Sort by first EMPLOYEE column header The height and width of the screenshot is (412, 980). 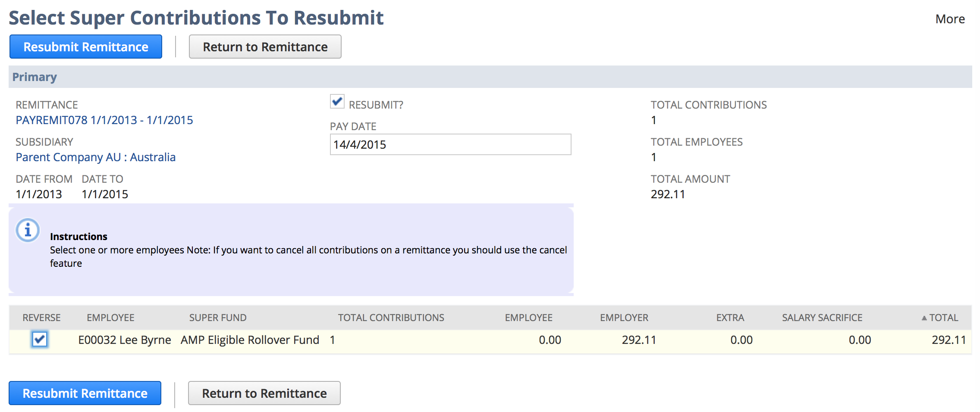[x=110, y=318]
